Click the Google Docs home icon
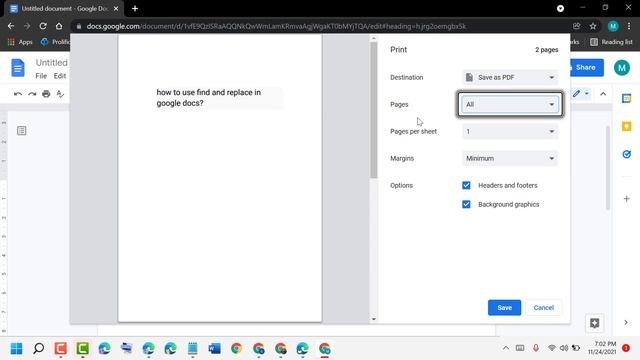 coord(18,68)
